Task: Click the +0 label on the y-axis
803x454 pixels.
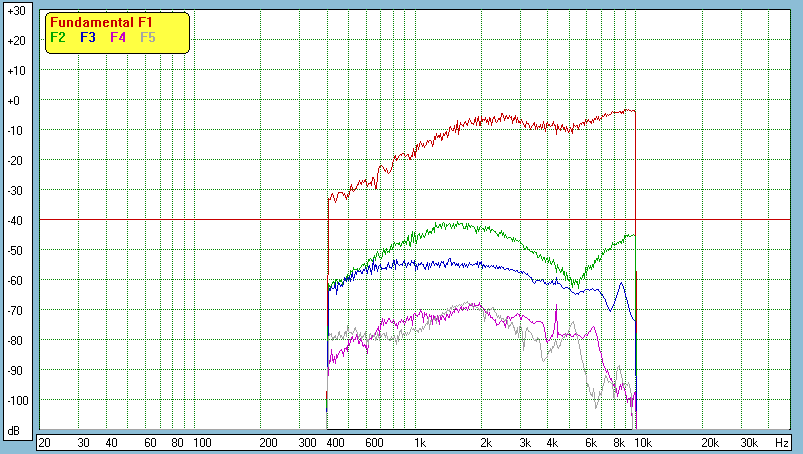Action: coord(15,101)
